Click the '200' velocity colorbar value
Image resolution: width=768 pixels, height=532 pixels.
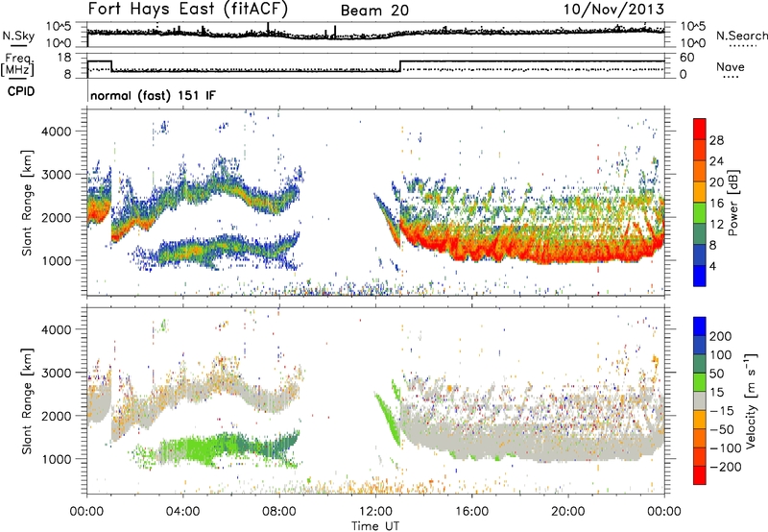(x=721, y=336)
